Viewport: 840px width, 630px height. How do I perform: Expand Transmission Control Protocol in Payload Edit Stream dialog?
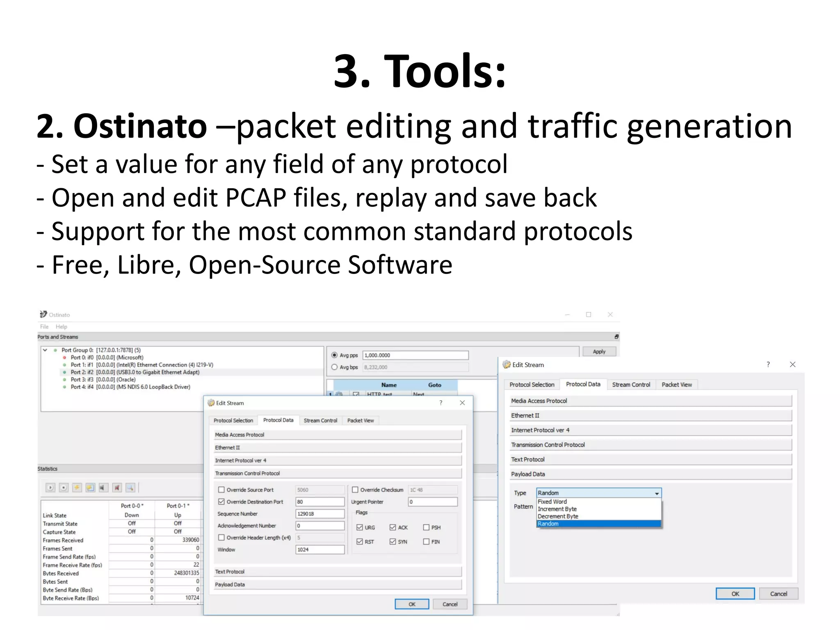651,445
